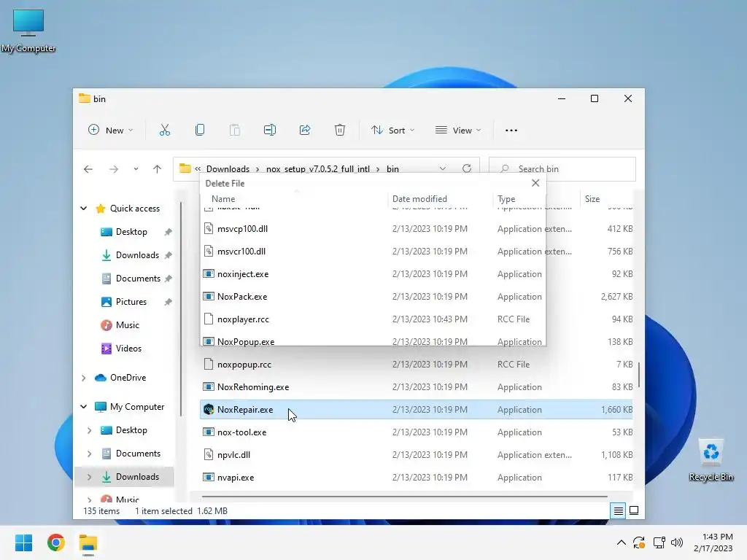Viewport: 747px width, 560px height.
Task: Click the Delete trash icon
Action: tap(340, 130)
